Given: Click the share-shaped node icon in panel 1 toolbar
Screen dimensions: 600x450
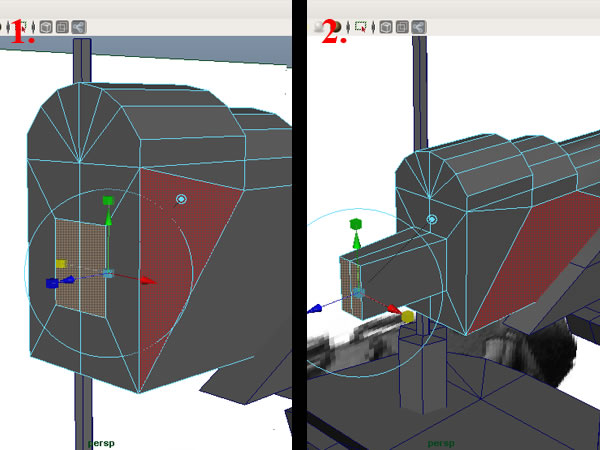Looking at the screenshot, I should pos(79,27).
